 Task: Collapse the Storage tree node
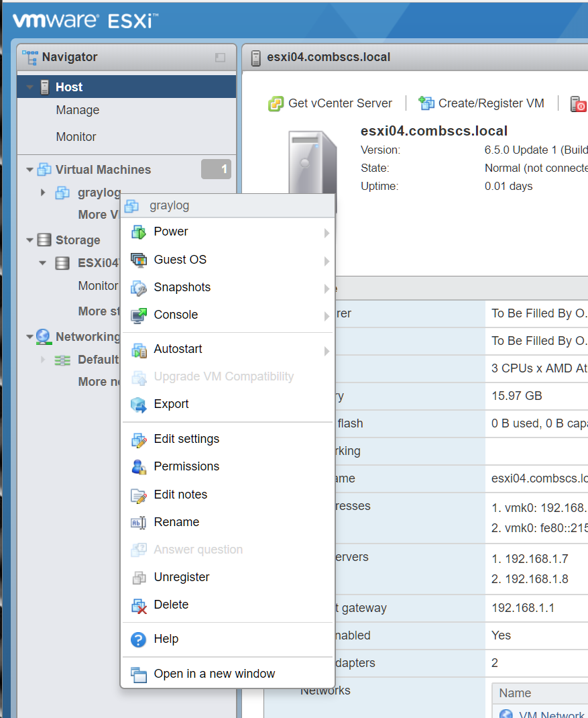30,240
